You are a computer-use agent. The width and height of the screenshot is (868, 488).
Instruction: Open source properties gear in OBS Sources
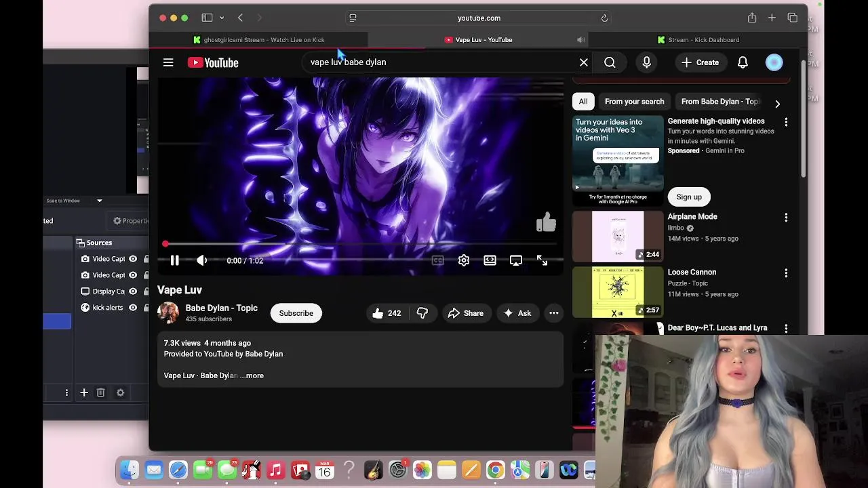tap(120, 392)
